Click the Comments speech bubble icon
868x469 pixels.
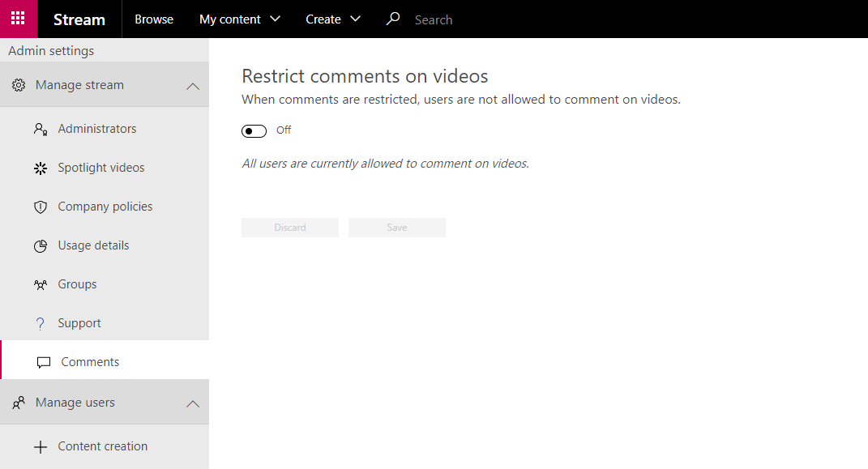tap(44, 362)
